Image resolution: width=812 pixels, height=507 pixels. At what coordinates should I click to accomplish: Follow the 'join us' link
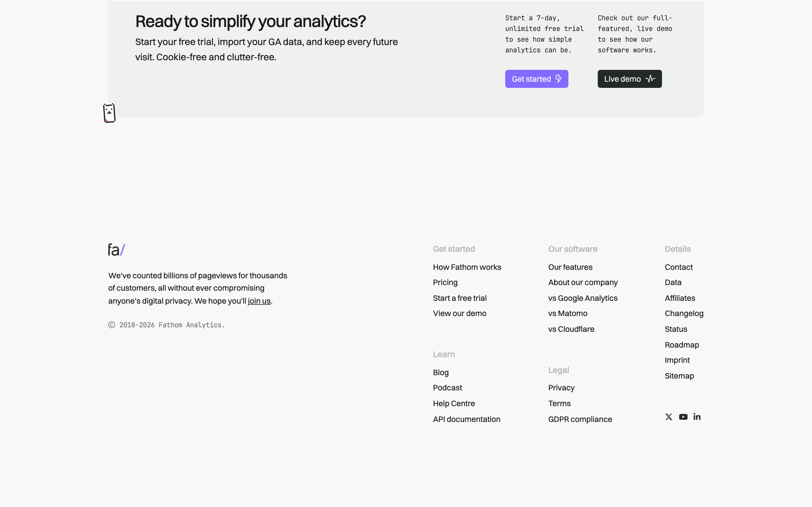click(x=259, y=301)
